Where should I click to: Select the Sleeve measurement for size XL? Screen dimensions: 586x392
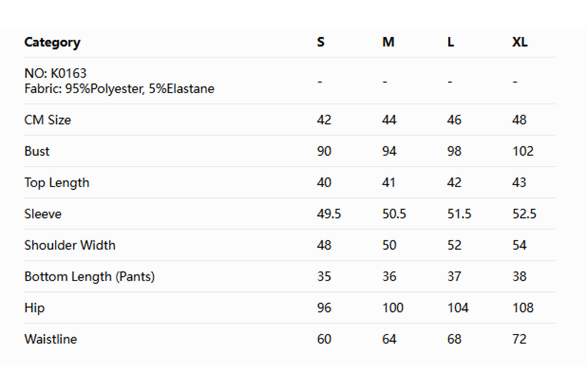coord(524,214)
